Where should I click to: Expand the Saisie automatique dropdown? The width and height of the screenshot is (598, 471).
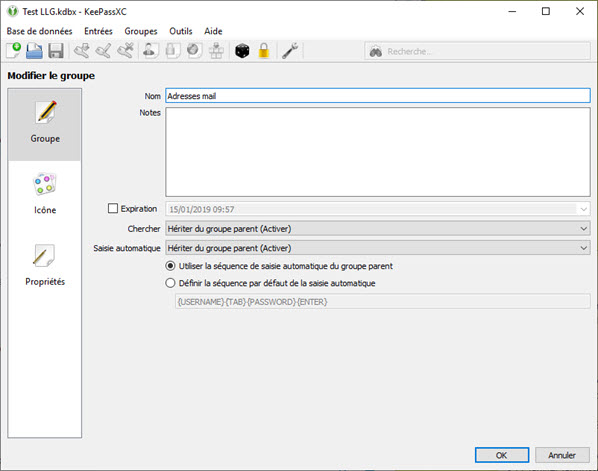click(x=378, y=248)
